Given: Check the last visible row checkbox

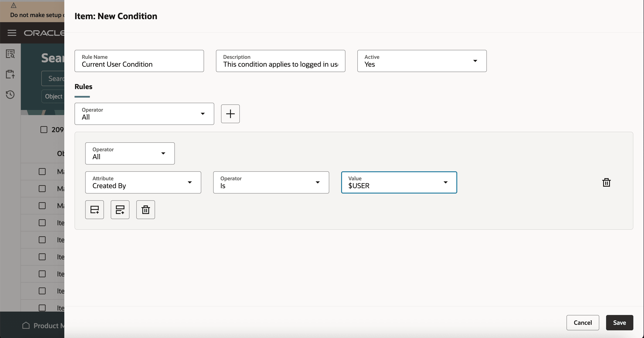Looking at the screenshot, I should click(42, 308).
